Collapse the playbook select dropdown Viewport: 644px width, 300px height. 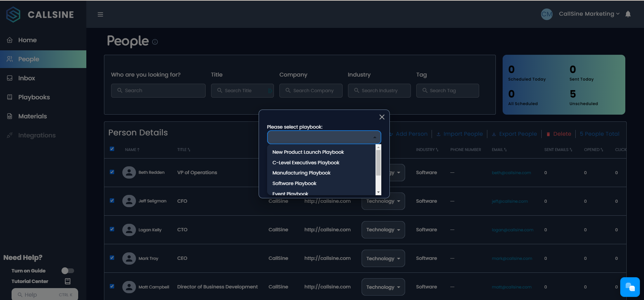[x=375, y=137]
